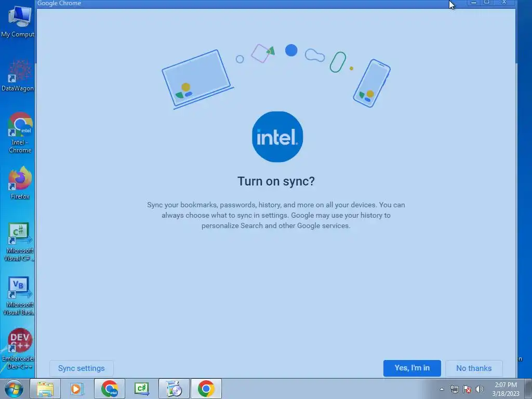The image size is (532, 399).
Task: Click the Intel profile avatar logo
Action: [x=277, y=137]
